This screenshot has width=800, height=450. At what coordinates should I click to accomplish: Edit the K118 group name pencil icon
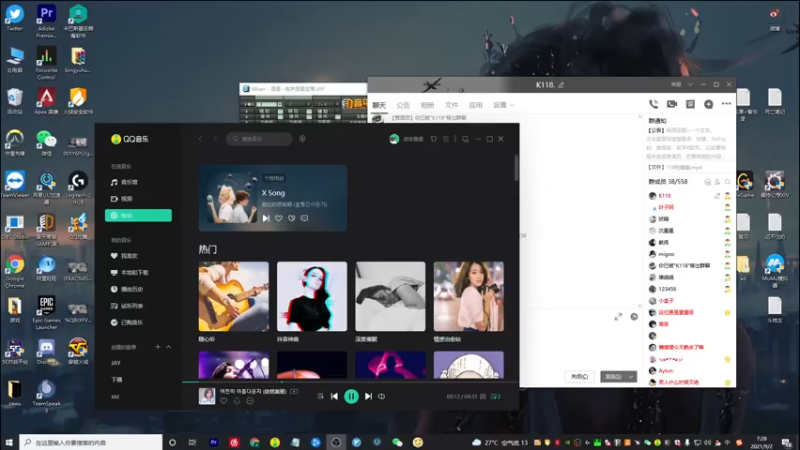point(561,85)
